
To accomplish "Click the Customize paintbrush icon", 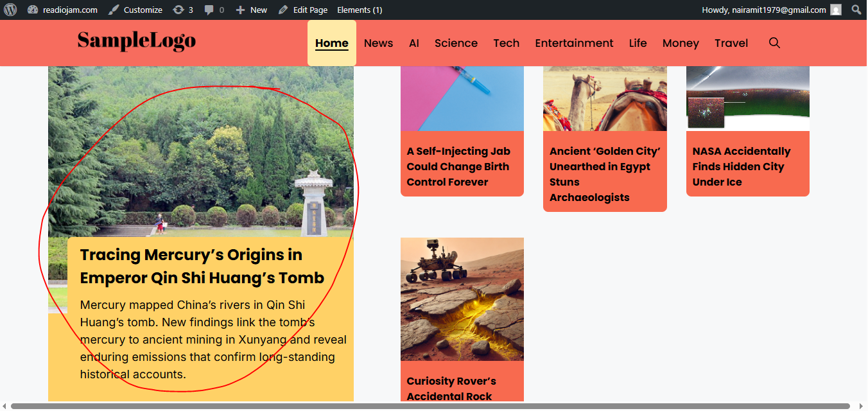I will pos(114,10).
